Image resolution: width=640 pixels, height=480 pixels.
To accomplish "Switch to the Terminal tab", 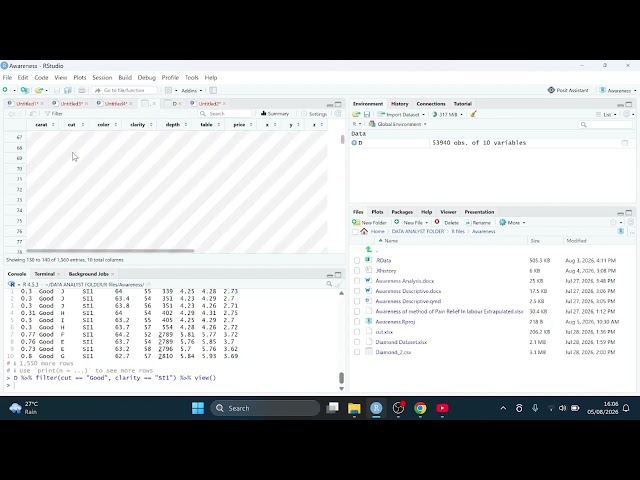I will (x=44, y=274).
